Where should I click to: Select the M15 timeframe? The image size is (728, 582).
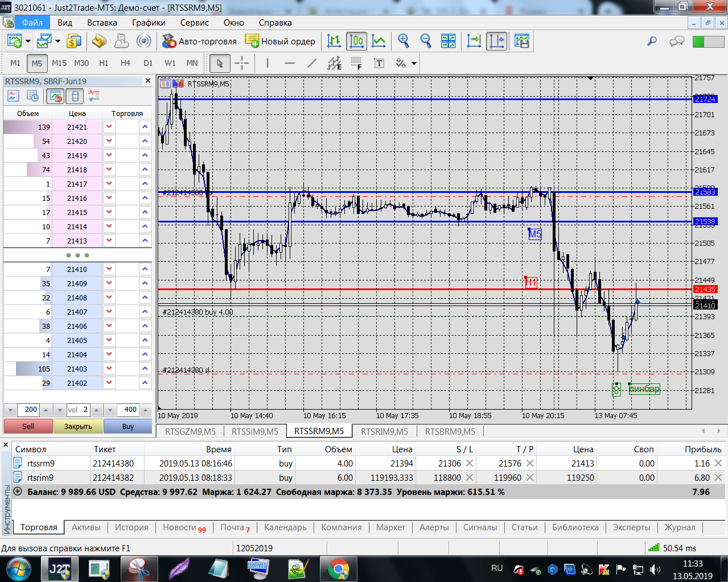59,63
